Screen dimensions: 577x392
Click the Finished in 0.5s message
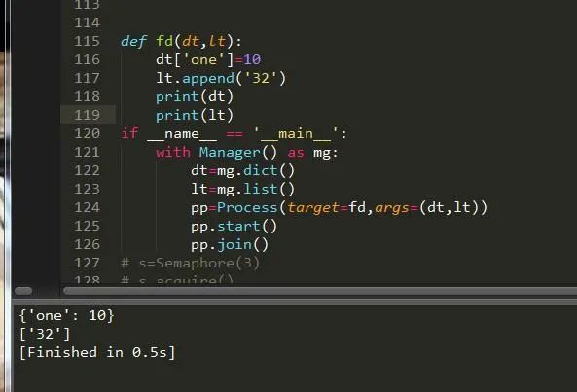[97, 352]
